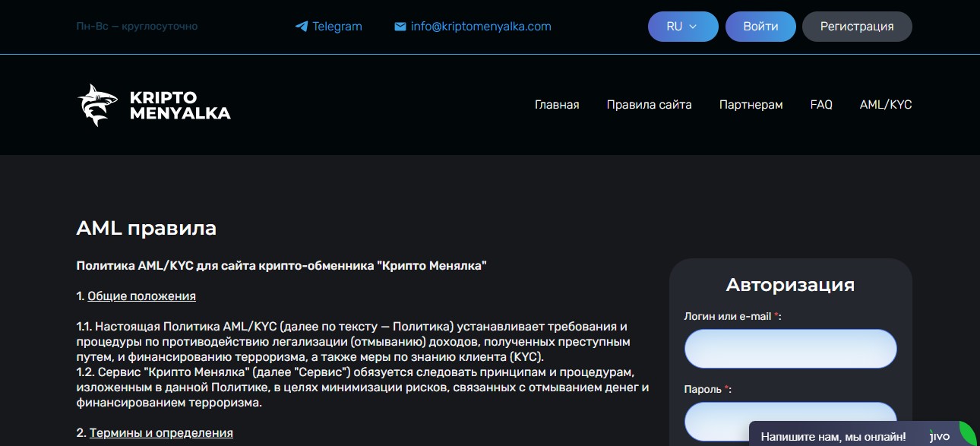Go to Главная menu item

click(557, 105)
